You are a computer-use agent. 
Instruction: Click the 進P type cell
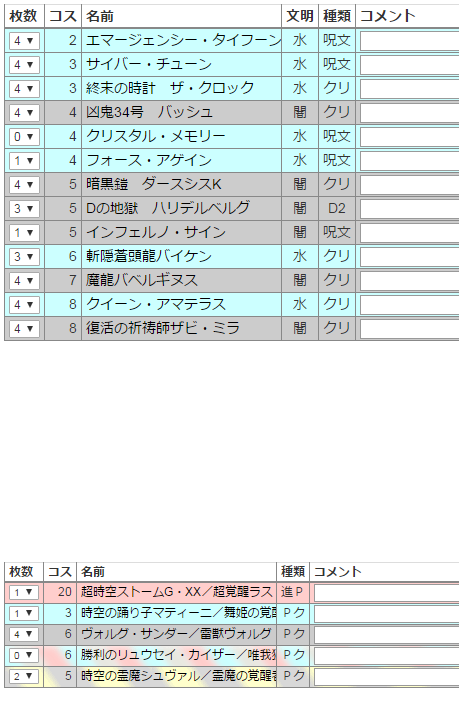[292, 592]
